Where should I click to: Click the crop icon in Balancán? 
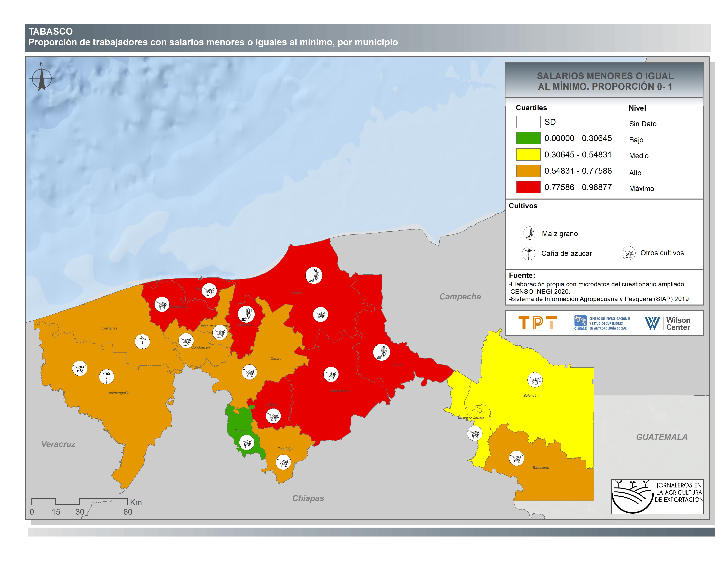[535, 380]
